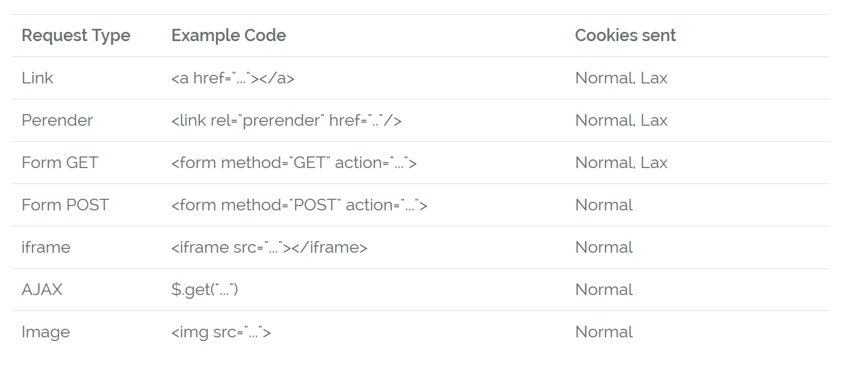
Task: Click the form method="POST" code example
Action: 299,205
